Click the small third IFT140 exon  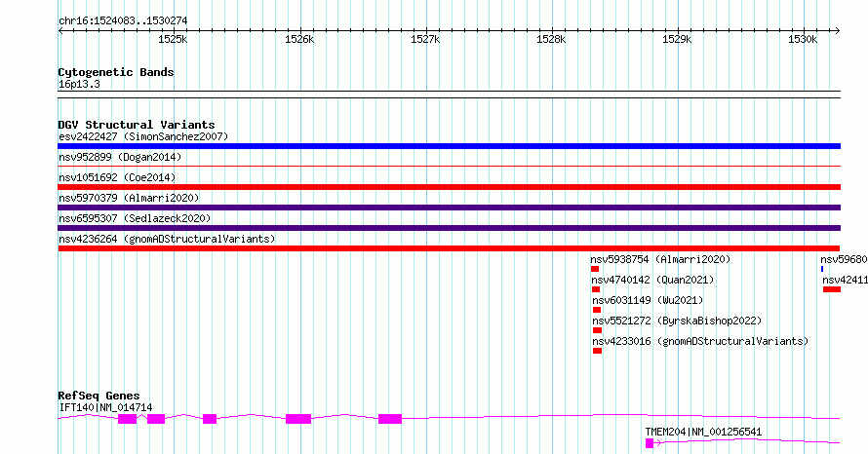210,419
